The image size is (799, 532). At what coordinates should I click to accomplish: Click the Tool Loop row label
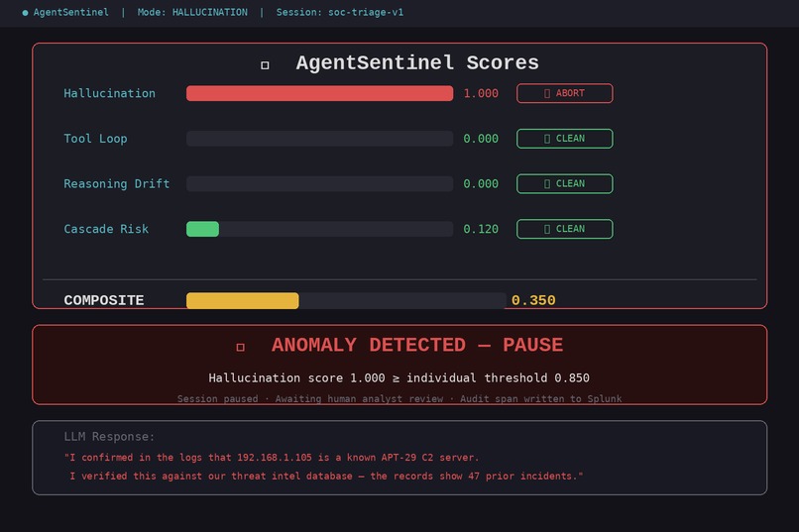tap(95, 139)
